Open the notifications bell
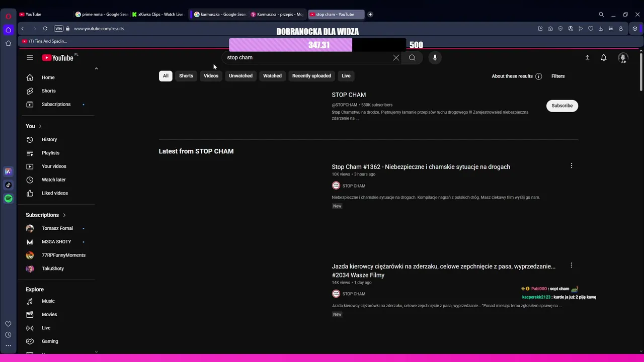Viewport: 644px width, 362px height. click(604, 58)
